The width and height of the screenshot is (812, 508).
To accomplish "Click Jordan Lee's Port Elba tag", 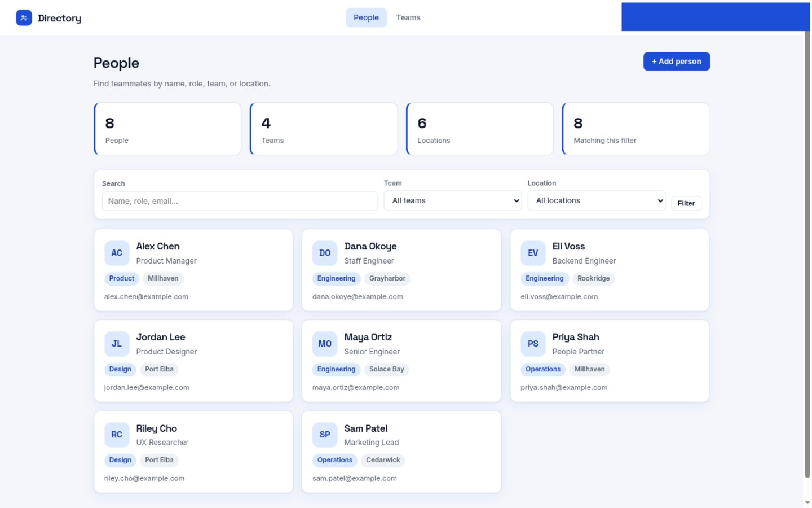I will coord(159,369).
